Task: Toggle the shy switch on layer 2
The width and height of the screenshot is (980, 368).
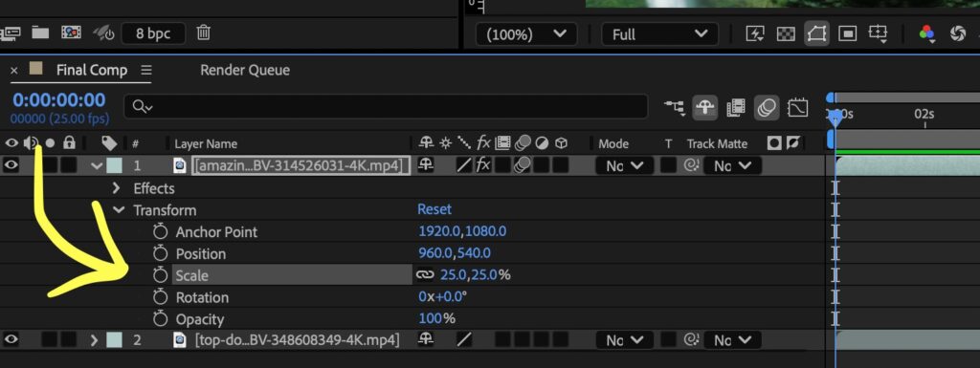Action: 426,340
